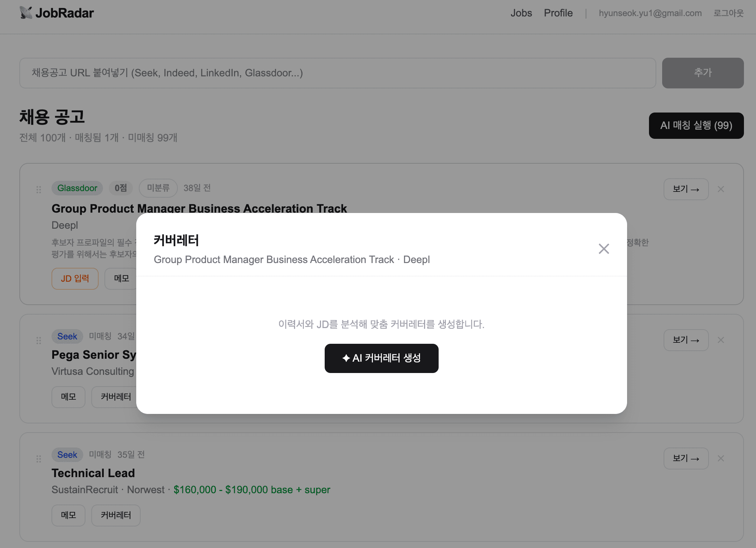This screenshot has width=756, height=548.
Task: Remove the Pega Senior job card
Action: [721, 340]
